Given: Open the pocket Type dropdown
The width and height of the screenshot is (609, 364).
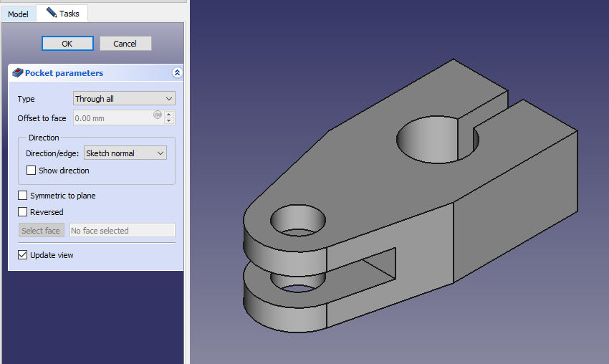Looking at the screenshot, I should click(124, 99).
